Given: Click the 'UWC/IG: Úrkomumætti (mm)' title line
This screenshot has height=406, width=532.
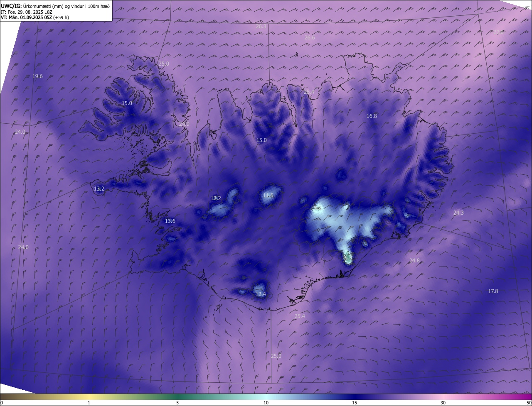Looking at the screenshot, I should (x=55, y=6).
